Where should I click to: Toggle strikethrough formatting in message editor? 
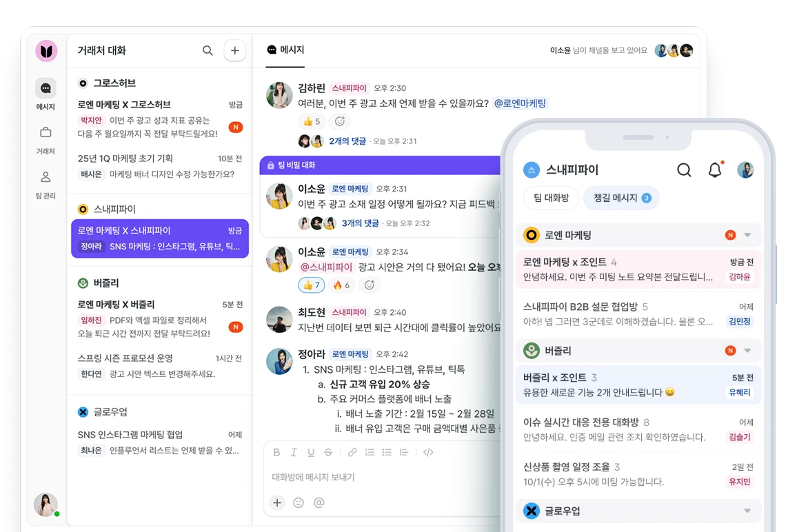click(x=328, y=452)
